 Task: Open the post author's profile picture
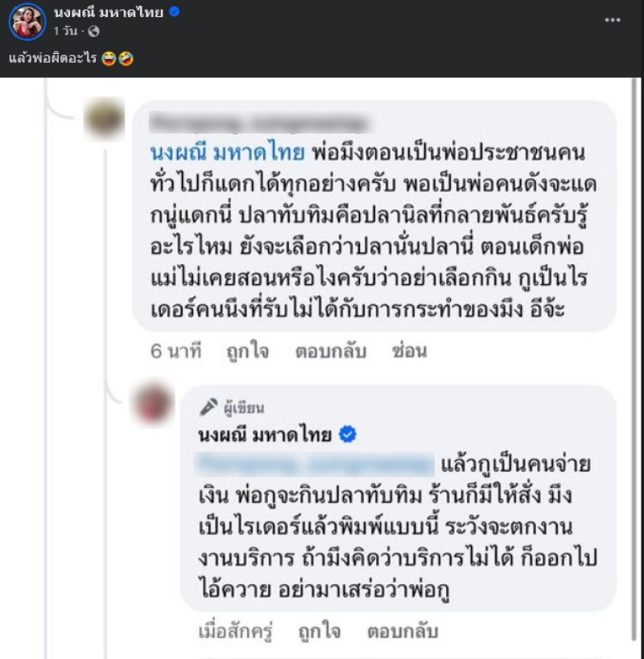[27, 22]
